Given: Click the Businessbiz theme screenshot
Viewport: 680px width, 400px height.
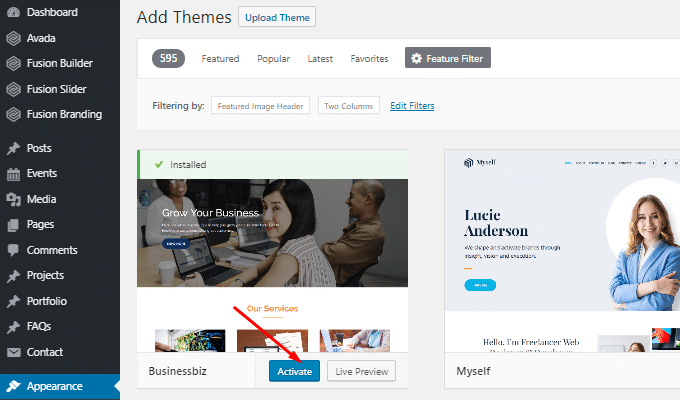Looking at the screenshot, I should (272, 266).
